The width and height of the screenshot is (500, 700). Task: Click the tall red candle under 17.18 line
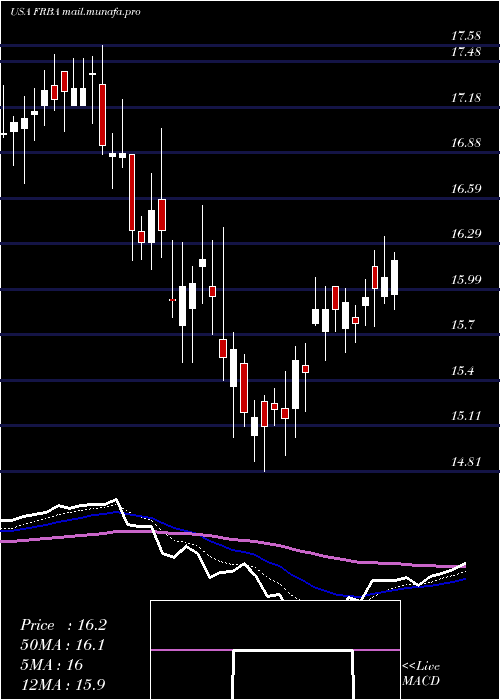tap(102, 115)
